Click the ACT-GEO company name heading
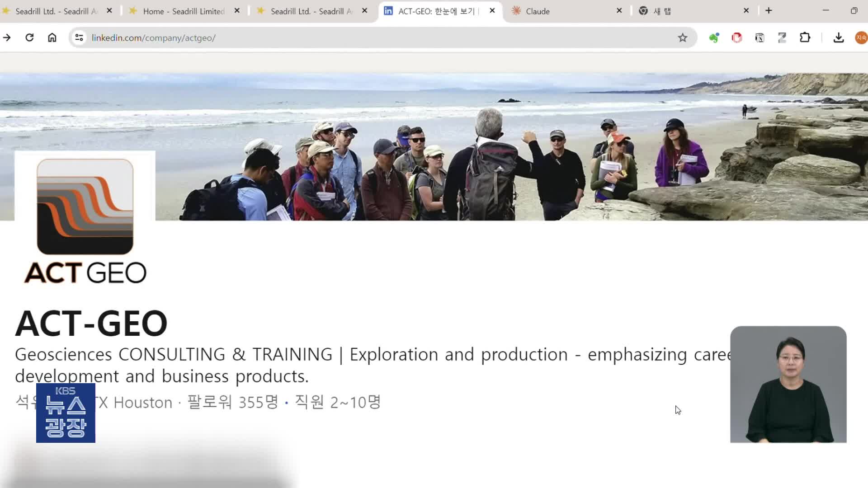This screenshot has height=488, width=868. coord(91,324)
